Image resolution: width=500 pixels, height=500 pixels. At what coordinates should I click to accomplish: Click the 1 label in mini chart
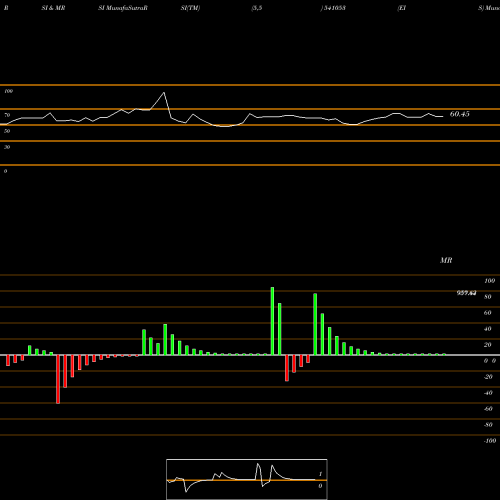click(320, 474)
